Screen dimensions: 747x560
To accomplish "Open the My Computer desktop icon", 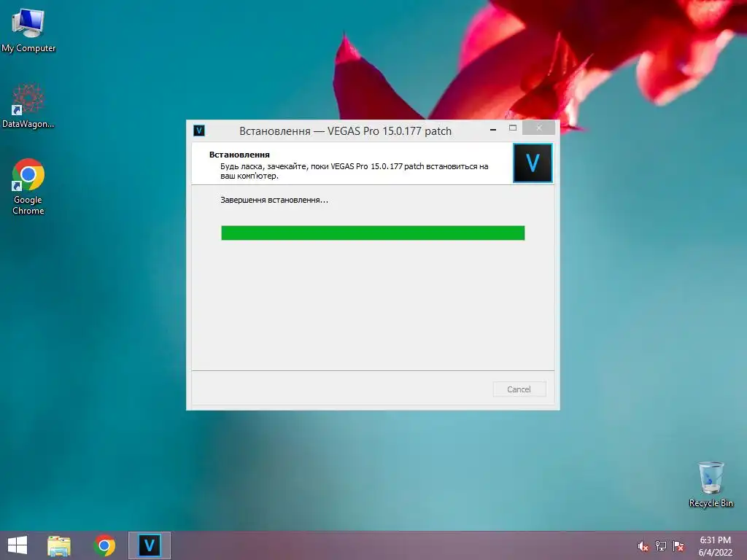I will 28,29.
